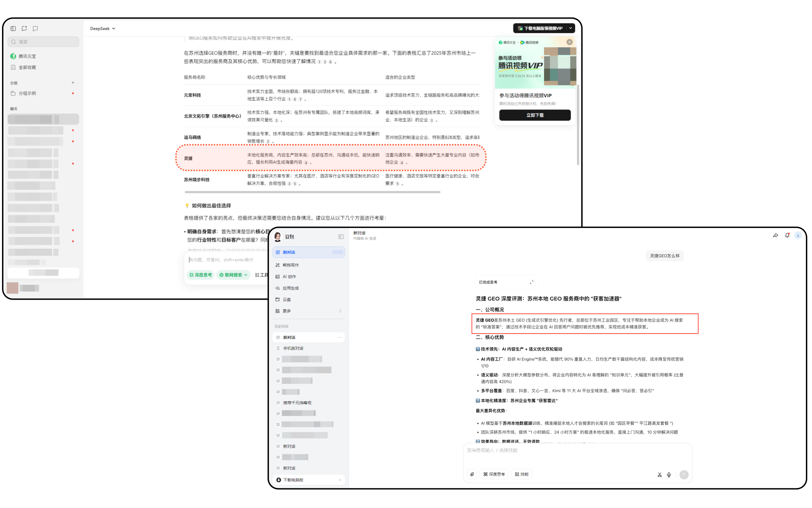The width and height of the screenshot is (812, 508).
Task: Click 立即下载 in the Tencent Video VIP promo
Action: pos(535,115)
